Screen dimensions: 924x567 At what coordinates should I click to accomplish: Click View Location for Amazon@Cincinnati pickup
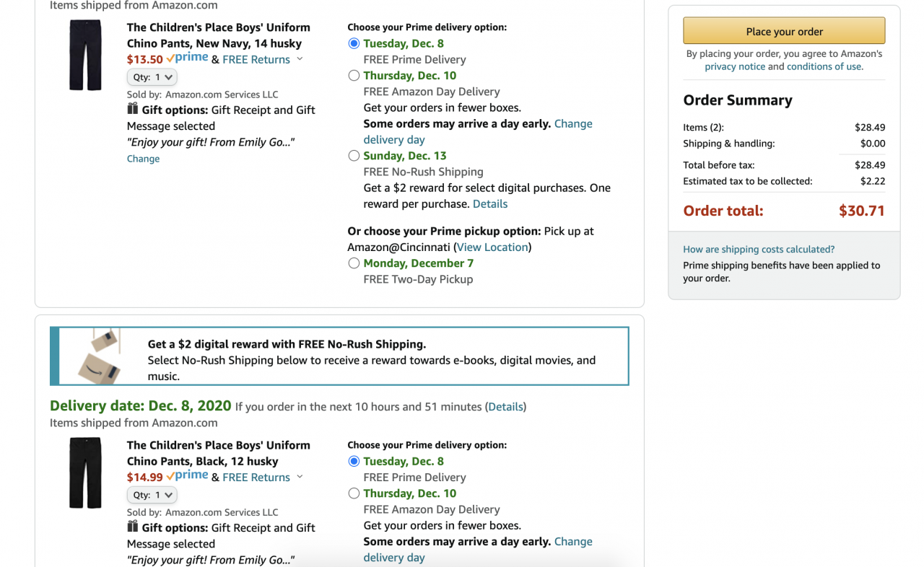(x=492, y=247)
